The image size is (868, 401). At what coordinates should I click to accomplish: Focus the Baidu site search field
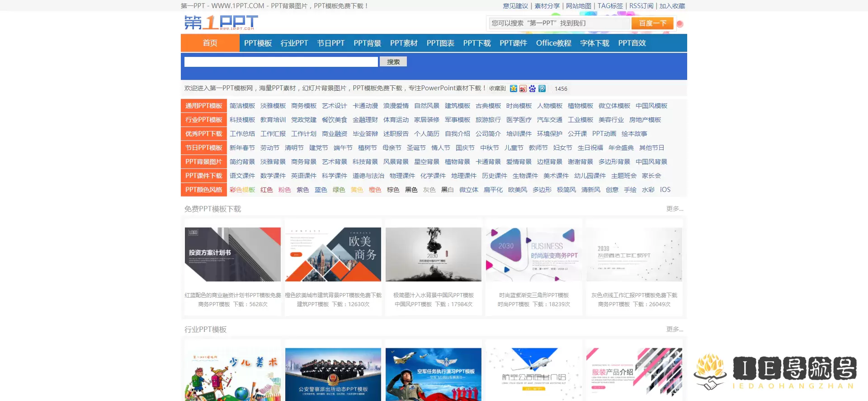559,23
